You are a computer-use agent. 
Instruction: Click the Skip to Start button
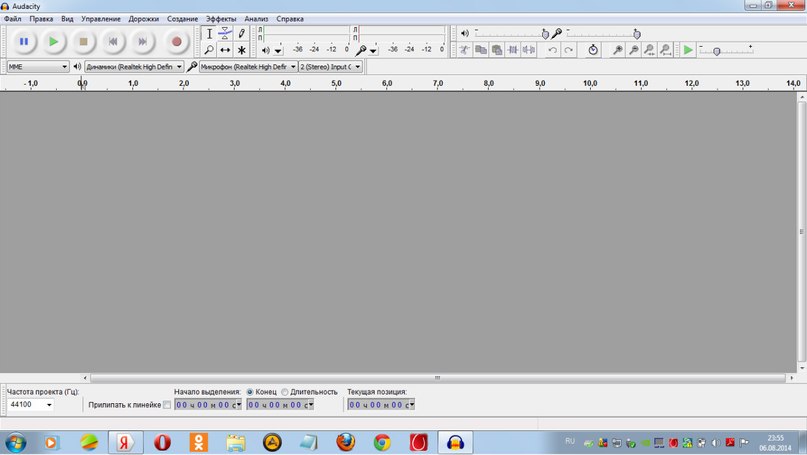(113, 42)
